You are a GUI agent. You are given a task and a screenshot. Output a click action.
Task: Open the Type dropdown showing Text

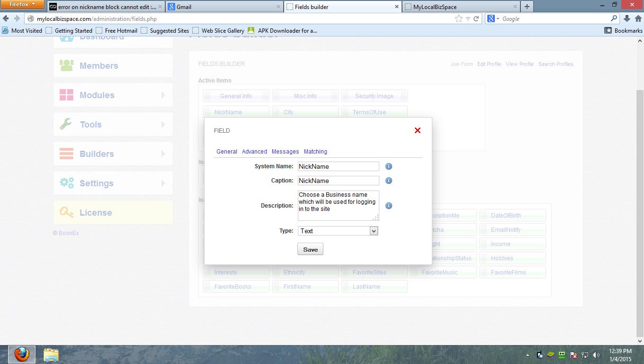click(338, 231)
